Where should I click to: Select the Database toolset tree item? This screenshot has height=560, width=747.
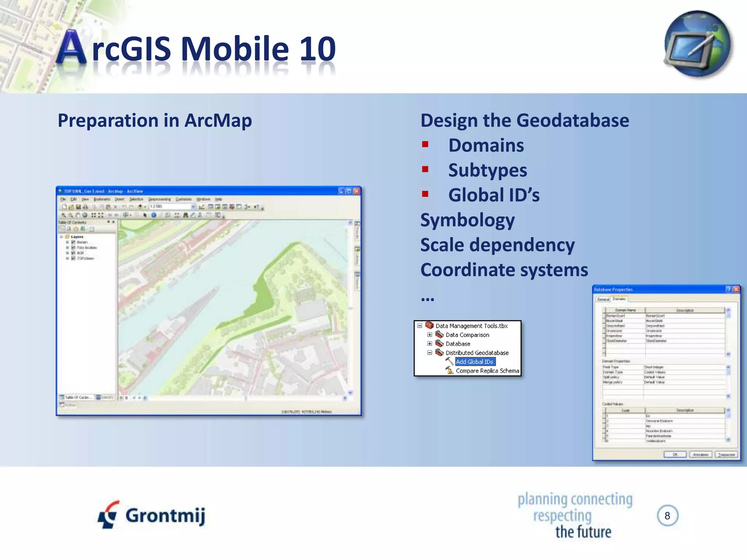(x=458, y=344)
